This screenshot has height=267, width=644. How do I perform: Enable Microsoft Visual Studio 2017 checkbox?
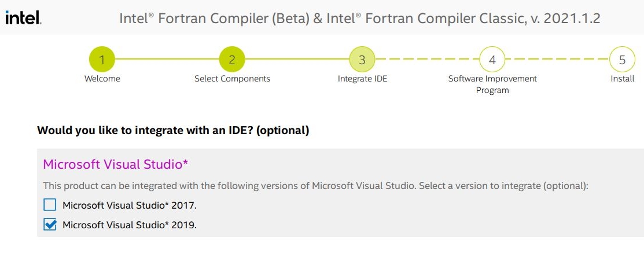click(50, 205)
